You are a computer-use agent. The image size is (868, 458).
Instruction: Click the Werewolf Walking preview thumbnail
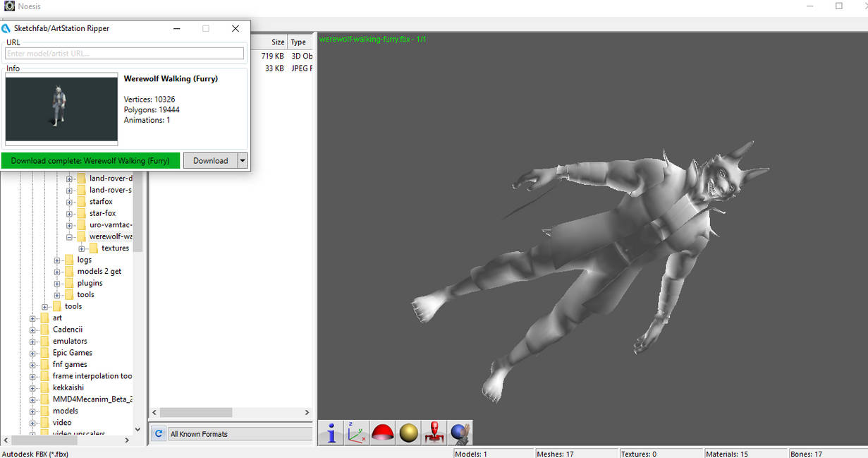(61, 109)
